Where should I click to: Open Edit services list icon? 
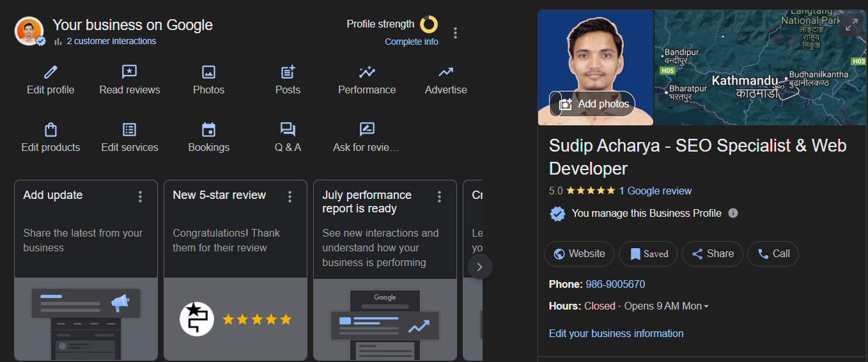tap(130, 130)
